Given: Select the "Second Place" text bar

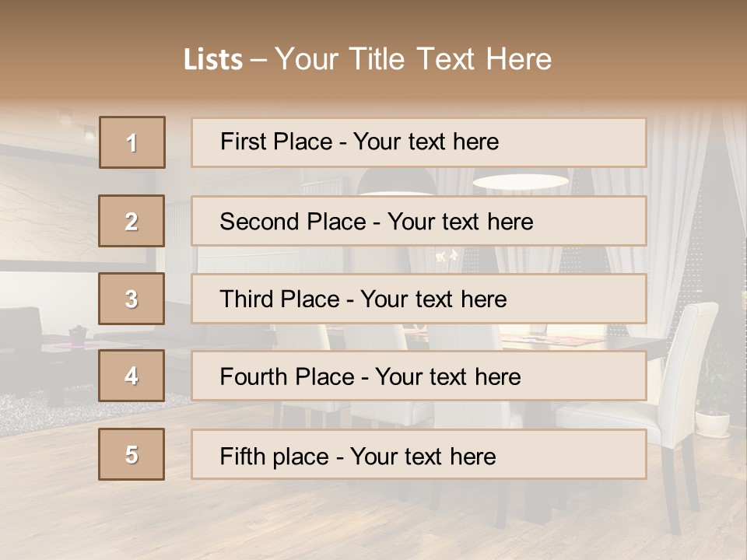Looking at the screenshot, I should click(x=419, y=221).
